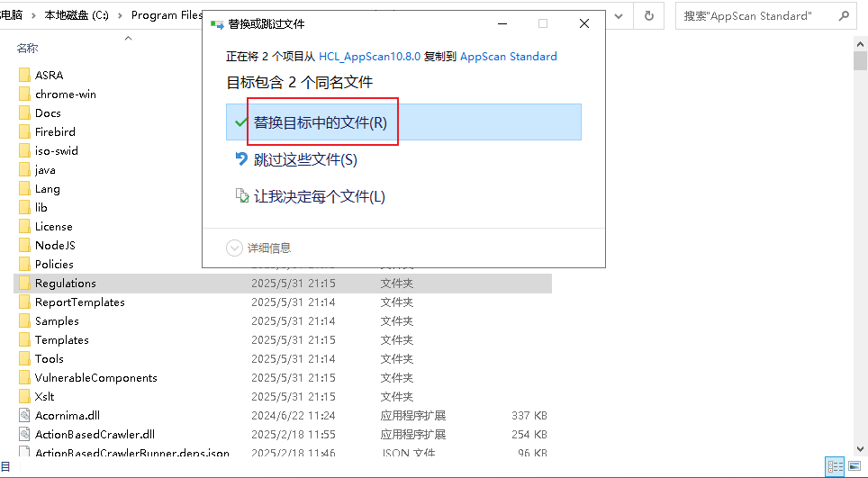Sort by the Name column header
The height and width of the screenshot is (478, 868).
pos(27,49)
